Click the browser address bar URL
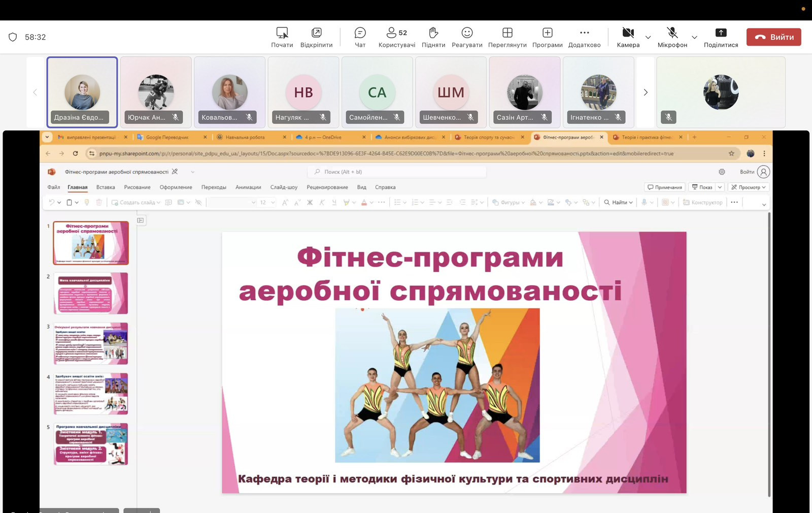Image resolution: width=812 pixels, height=513 pixels. tap(386, 153)
